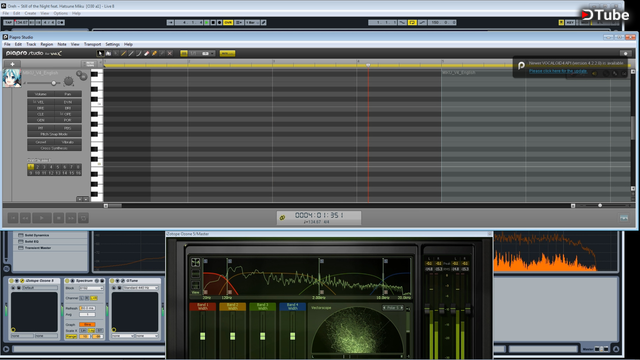Add a new track with the plus button
The width and height of the screenshot is (640, 360).
coord(12,64)
